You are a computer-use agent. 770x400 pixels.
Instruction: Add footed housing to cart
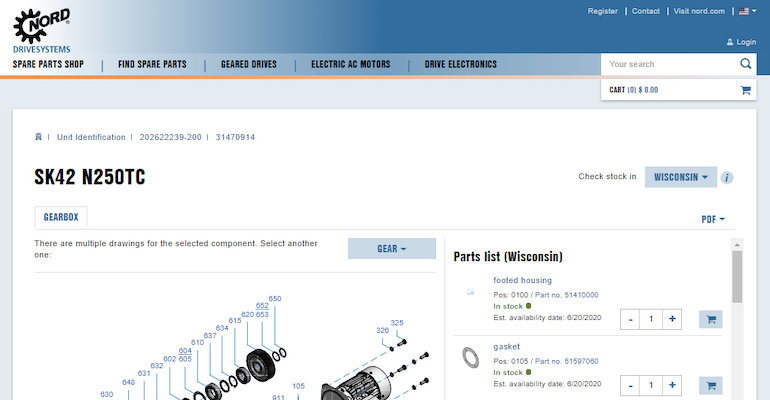(711, 320)
